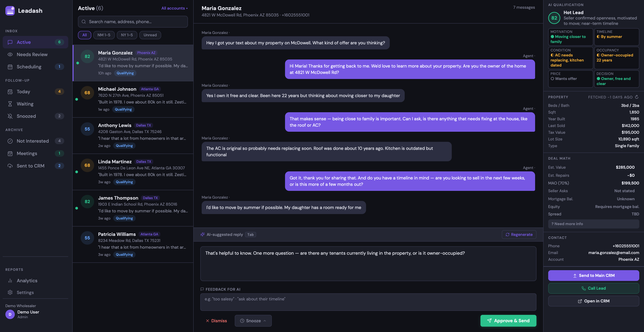Enable the Unread filter
Image resolution: width=644 pixels, height=332 pixels.
(x=150, y=35)
